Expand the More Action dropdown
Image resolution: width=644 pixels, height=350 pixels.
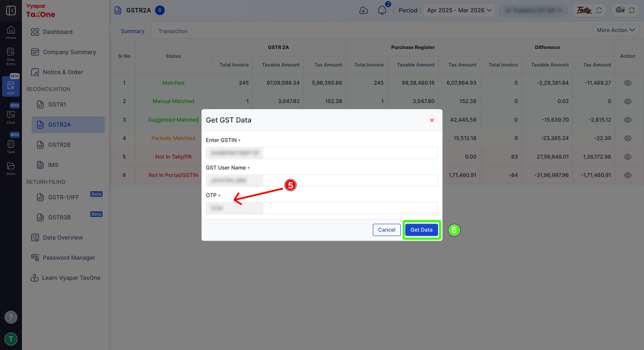click(616, 30)
